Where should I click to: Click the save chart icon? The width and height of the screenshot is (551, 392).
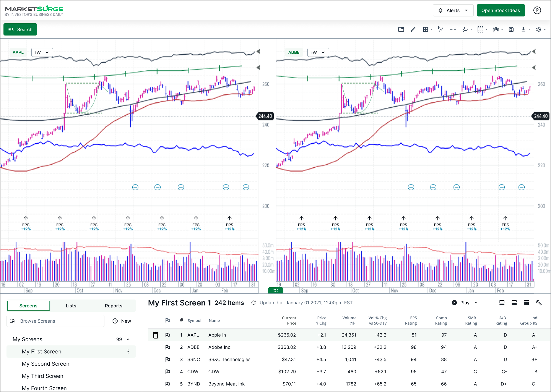(x=511, y=30)
